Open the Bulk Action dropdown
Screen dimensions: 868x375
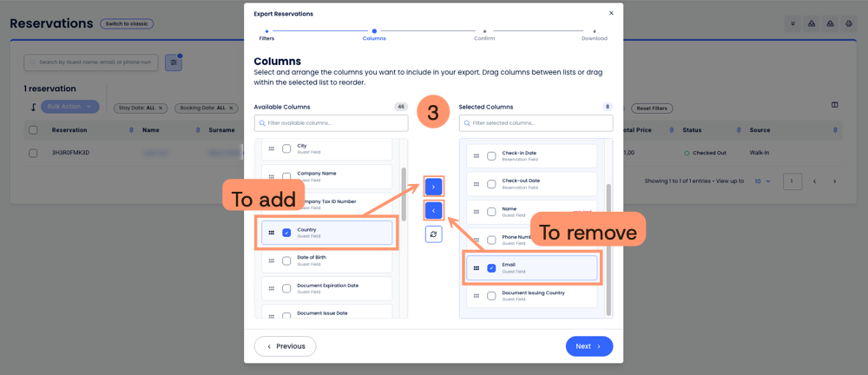69,107
